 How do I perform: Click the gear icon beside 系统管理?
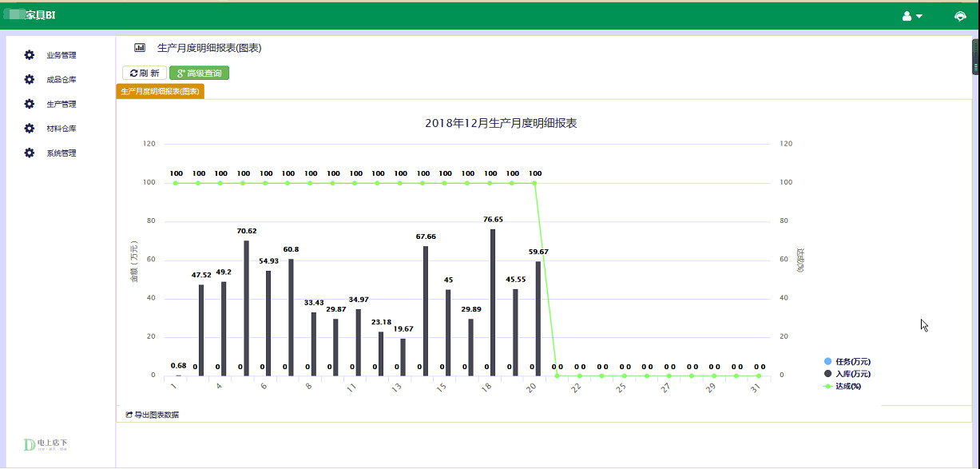coord(30,153)
